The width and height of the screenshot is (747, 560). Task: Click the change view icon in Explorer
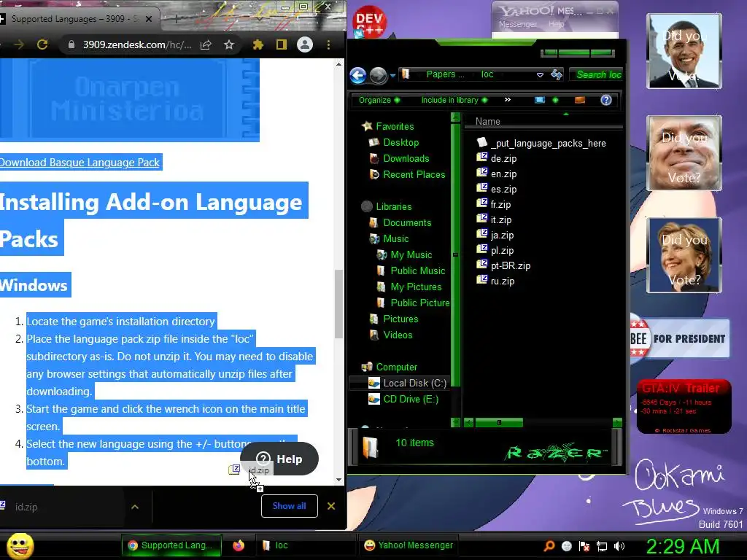pos(539,100)
